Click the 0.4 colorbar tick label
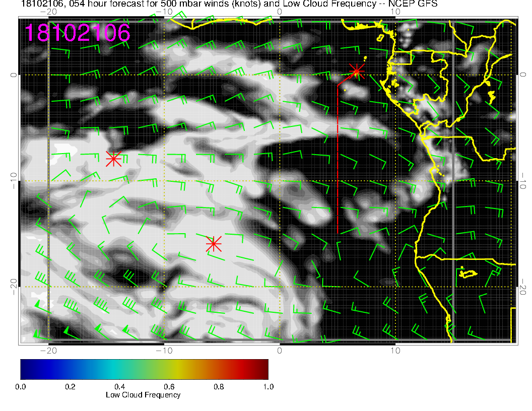This screenshot has height=411, width=532. [x=119, y=387]
